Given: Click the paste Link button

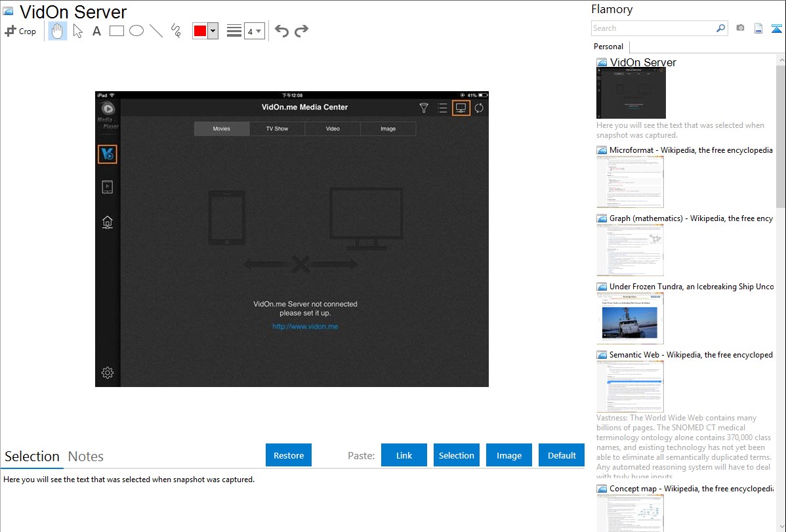Looking at the screenshot, I should (x=404, y=455).
